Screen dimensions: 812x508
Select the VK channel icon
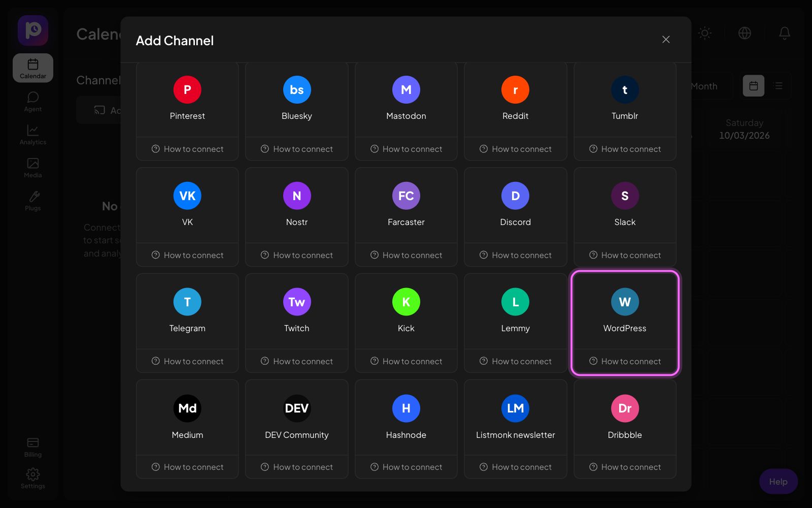[187, 196]
